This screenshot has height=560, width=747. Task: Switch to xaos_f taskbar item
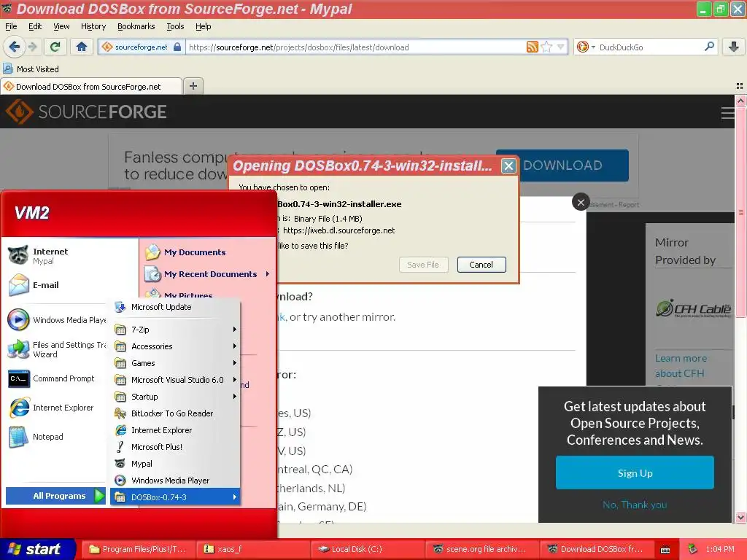253,549
